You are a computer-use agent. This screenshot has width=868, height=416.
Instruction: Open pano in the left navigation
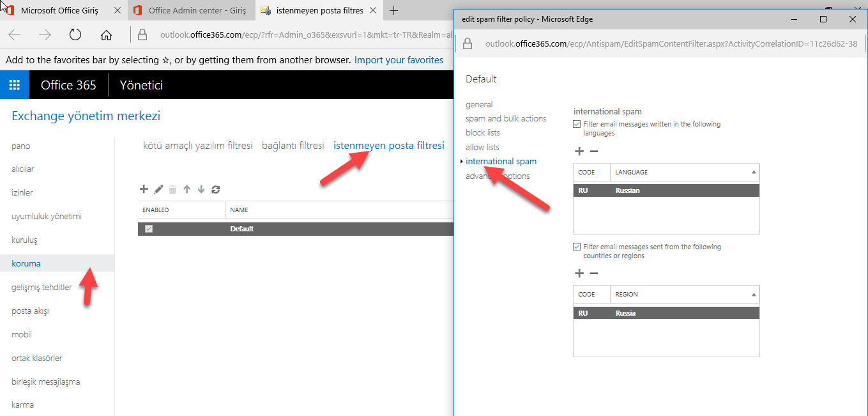(21, 146)
